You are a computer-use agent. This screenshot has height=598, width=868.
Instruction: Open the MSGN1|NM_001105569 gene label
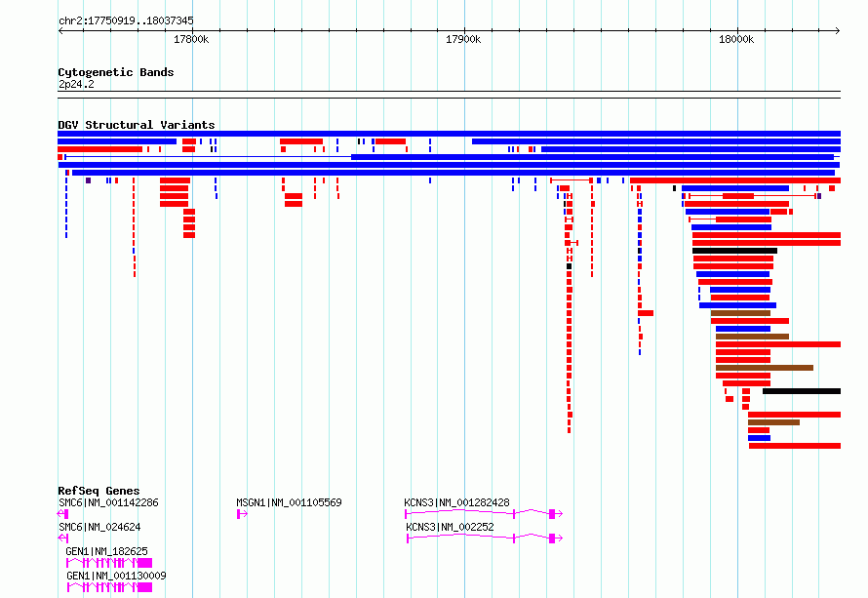[289, 502]
